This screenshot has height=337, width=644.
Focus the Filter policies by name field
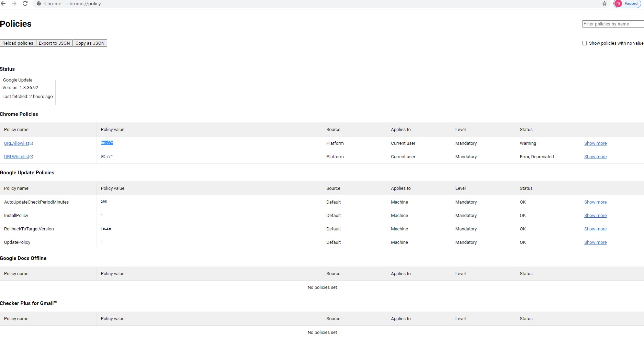click(x=613, y=24)
